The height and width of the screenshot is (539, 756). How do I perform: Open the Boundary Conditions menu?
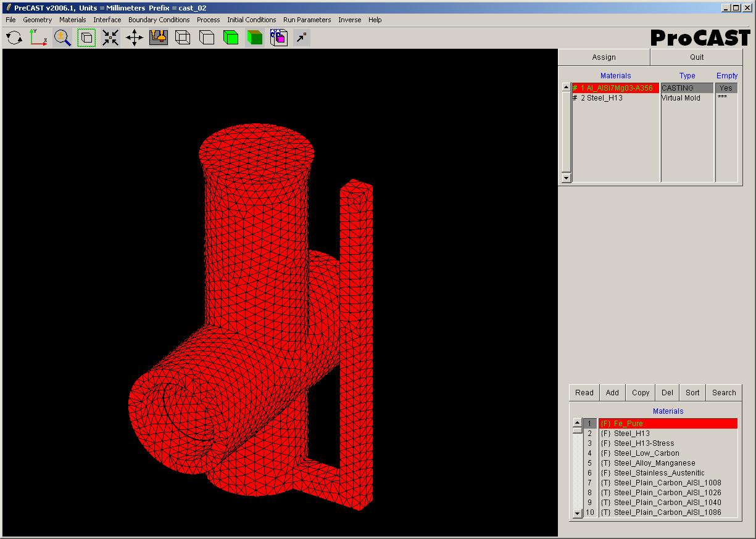pyautogui.click(x=159, y=20)
